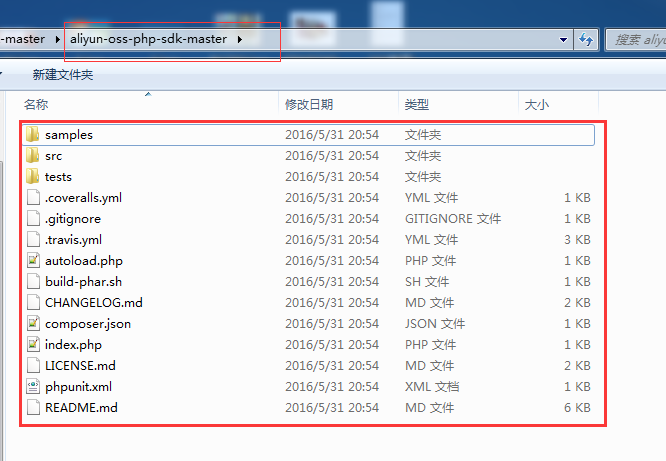Viewport: 666px width, 461px height.
Task: Click the date cell of the samples row
Action: tap(332, 135)
